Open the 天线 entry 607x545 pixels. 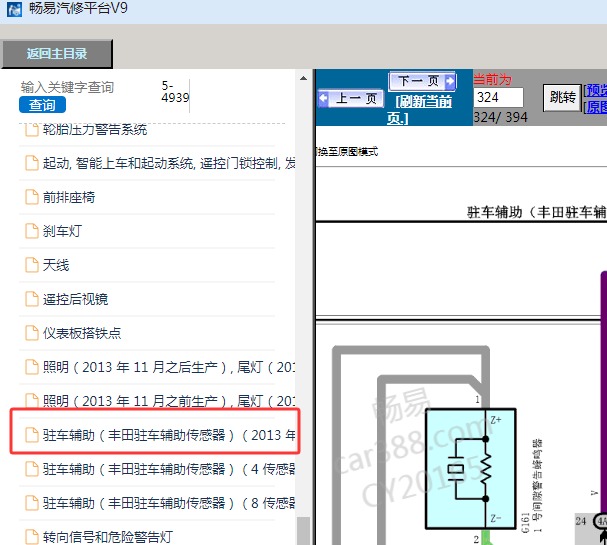point(56,265)
